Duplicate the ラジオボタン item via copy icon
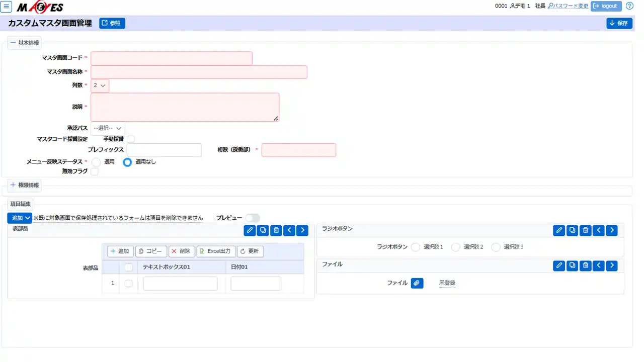This screenshot has height=362, width=644. pyautogui.click(x=572, y=230)
